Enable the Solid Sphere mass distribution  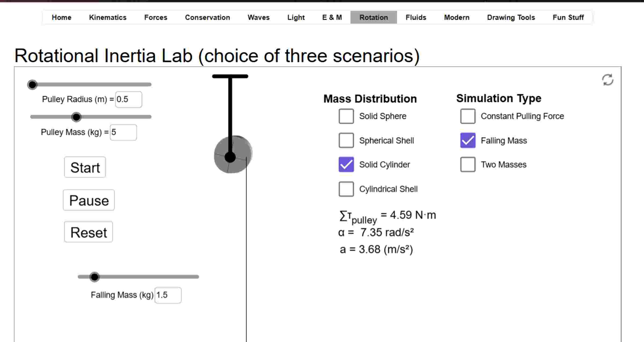(x=346, y=116)
